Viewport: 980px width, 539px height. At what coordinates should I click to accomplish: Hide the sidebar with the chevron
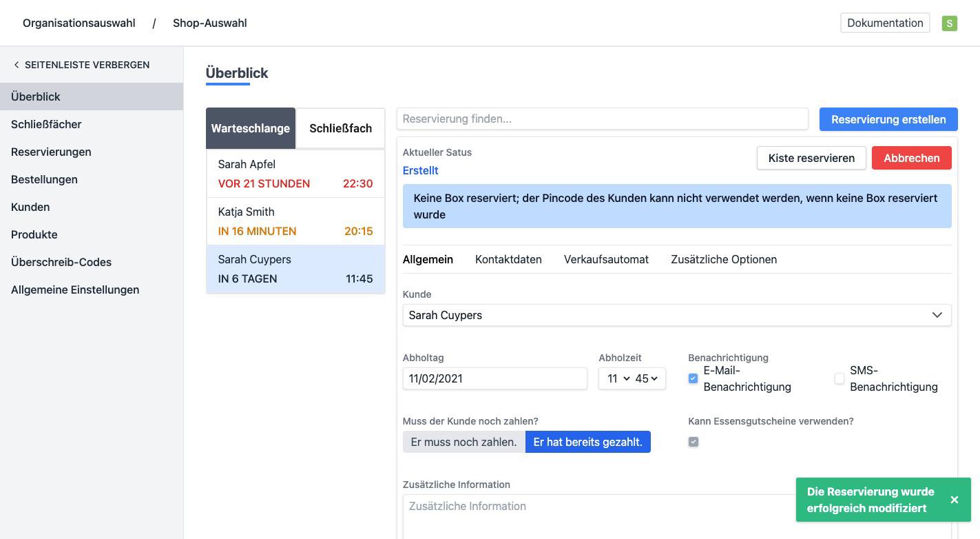pos(17,65)
